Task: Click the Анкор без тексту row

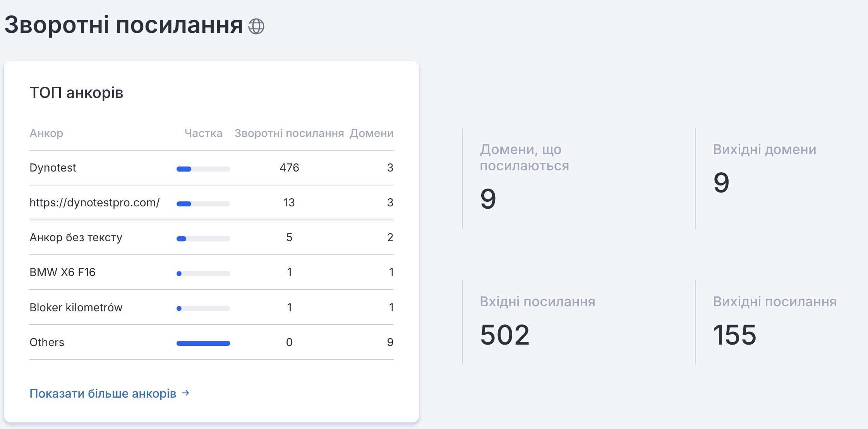Action: (x=76, y=237)
